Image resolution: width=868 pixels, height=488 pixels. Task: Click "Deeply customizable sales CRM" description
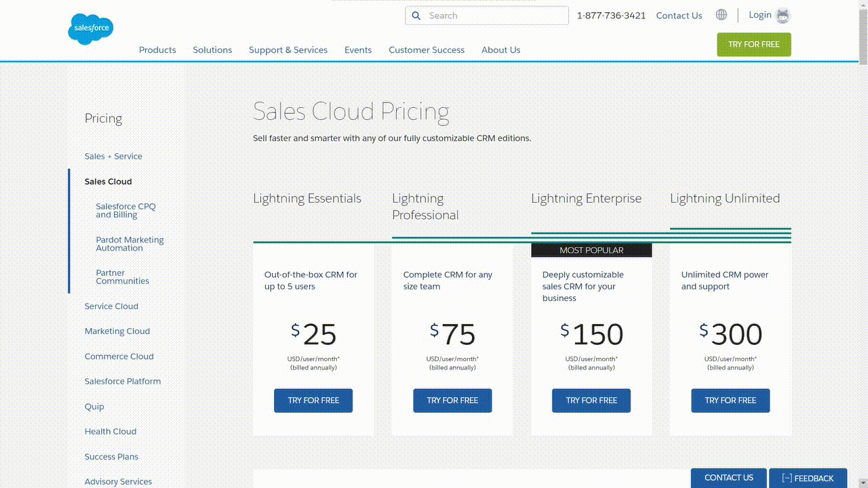(x=583, y=287)
